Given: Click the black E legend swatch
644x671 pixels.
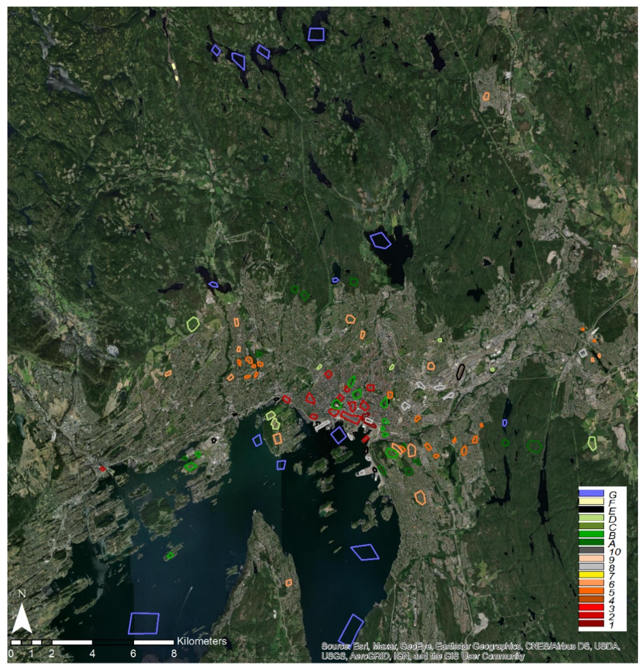Looking at the screenshot, I should pyautogui.click(x=591, y=509).
